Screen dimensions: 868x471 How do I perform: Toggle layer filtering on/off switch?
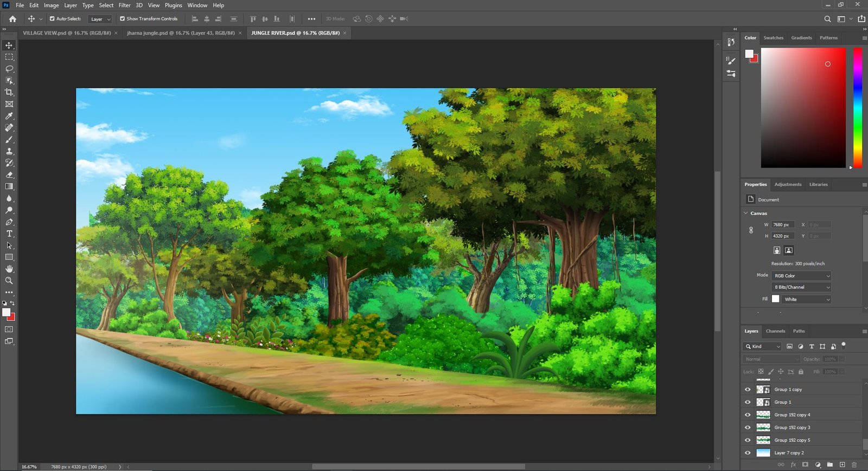[844, 345]
